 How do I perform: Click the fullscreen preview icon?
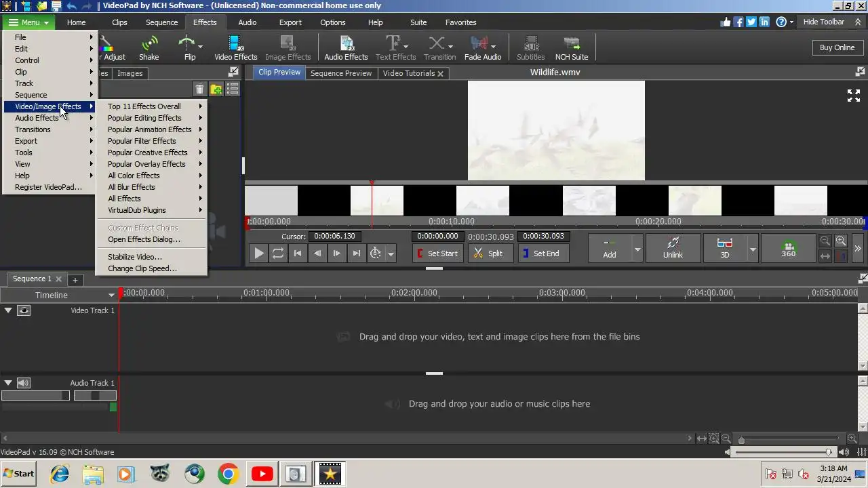[854, 96]
